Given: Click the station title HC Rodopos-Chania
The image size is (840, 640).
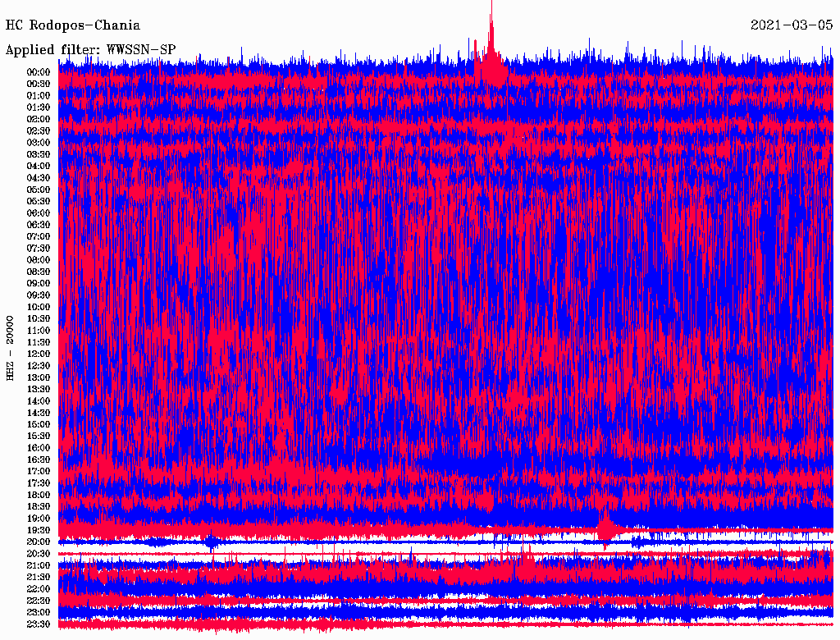Looking at the screenshot, I should (72, 25).
